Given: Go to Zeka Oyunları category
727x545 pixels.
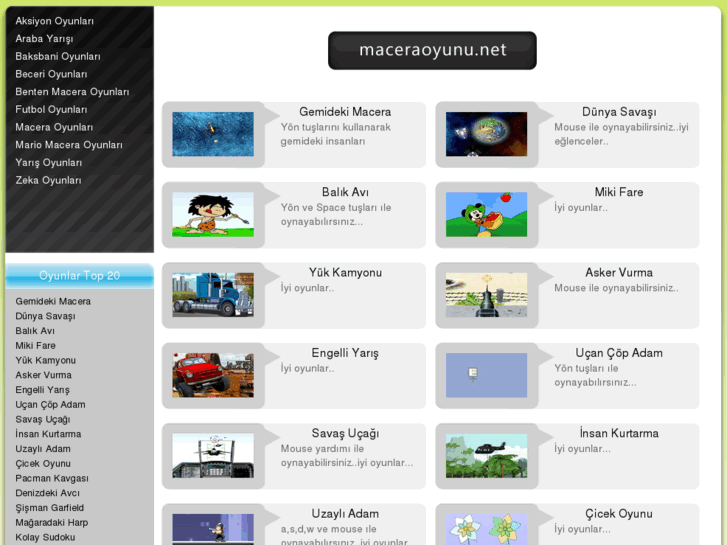Looking at the screenshot, I should [48, 180].
